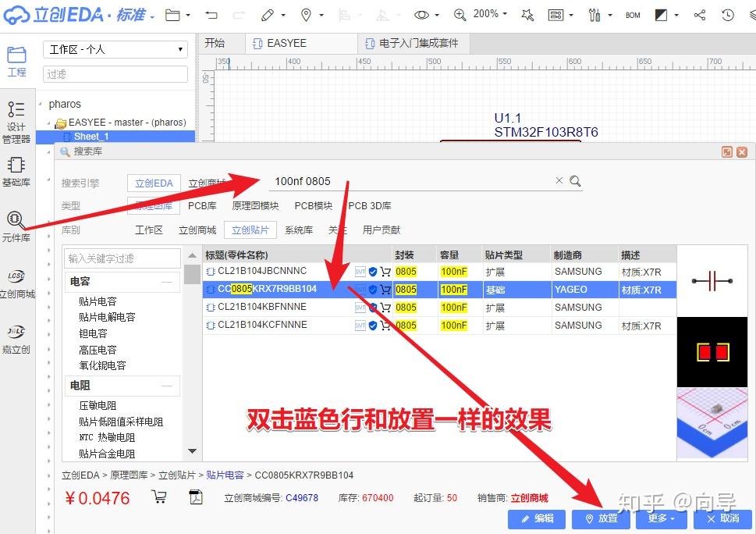Click cart icon in CL21B104KBFNNNE row

point(385,308)
